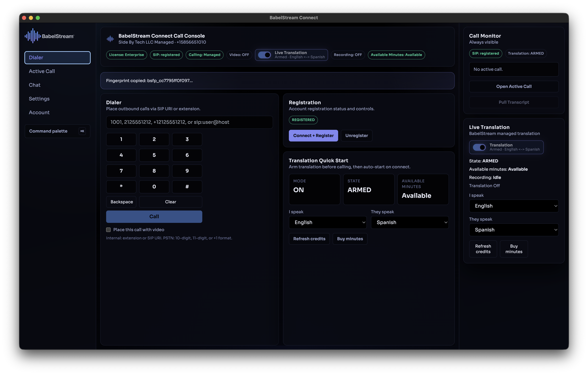Tap dial pad key 3
The height and width of the screenshot is (375, 588).
tap(187, 139)
